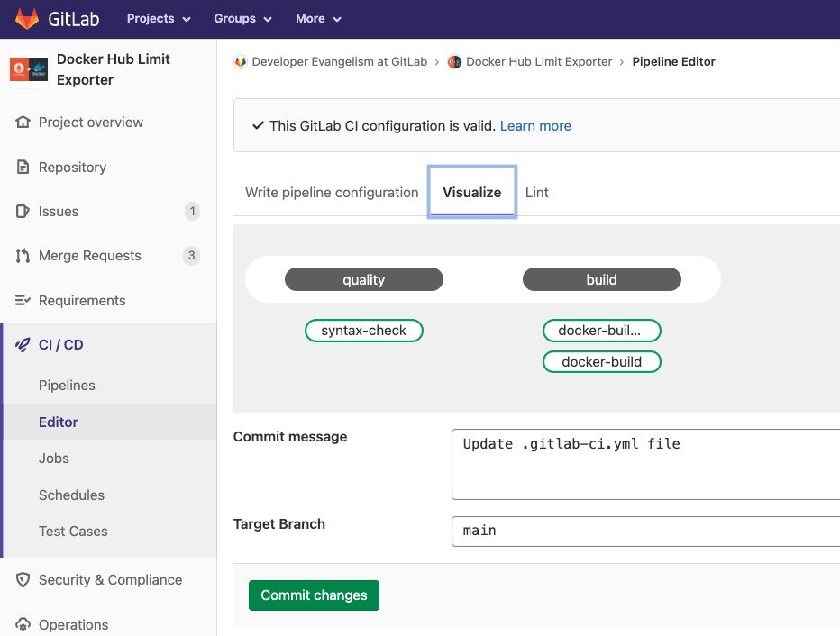The image size is (840, 636).
Task: Click the Merge Requests icon
Action: 23,256
